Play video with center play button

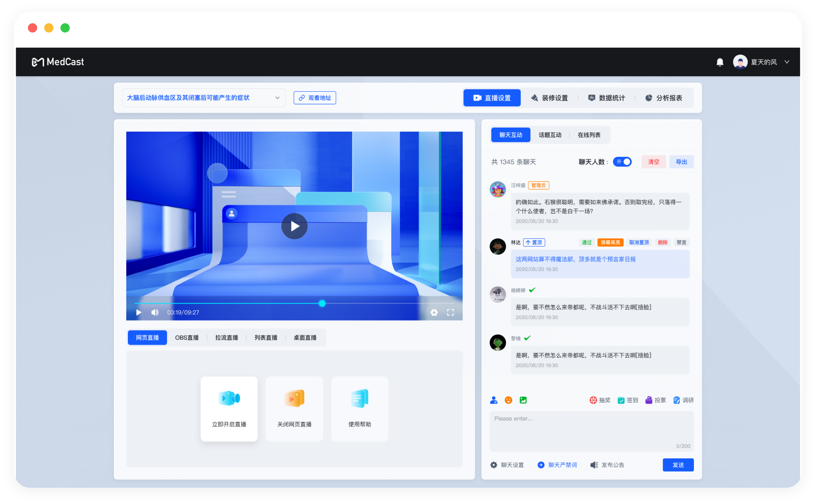[294, 226]
